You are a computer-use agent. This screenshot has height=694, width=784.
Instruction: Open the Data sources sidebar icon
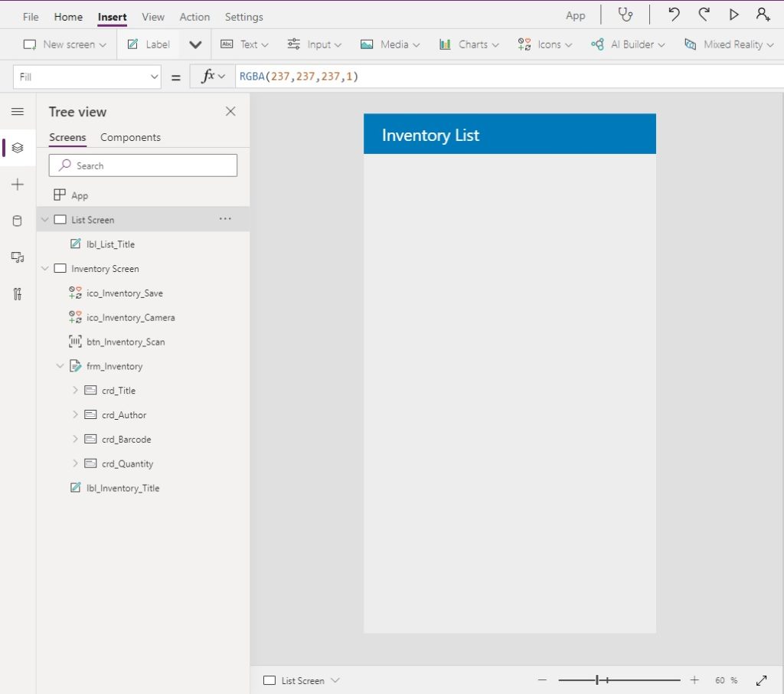[x=18, y=221]
